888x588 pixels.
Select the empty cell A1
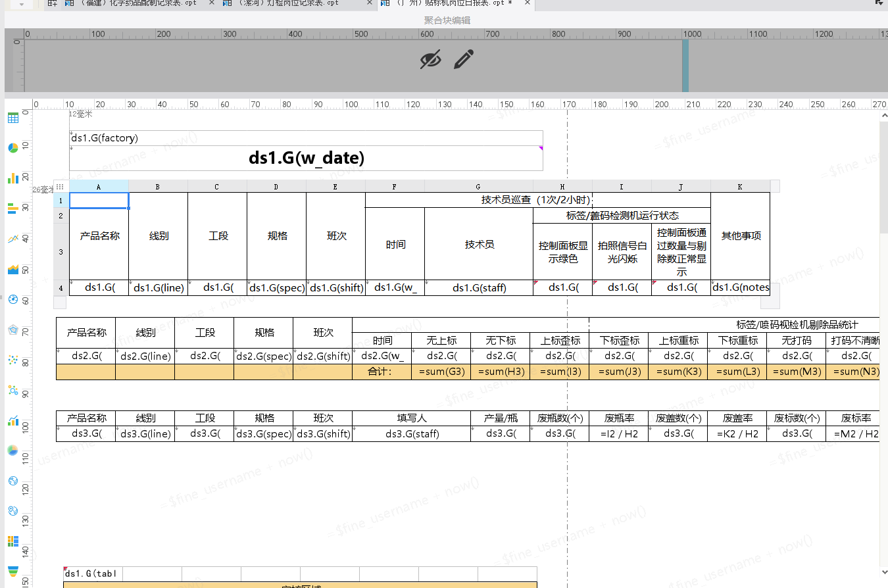point(99,200)
